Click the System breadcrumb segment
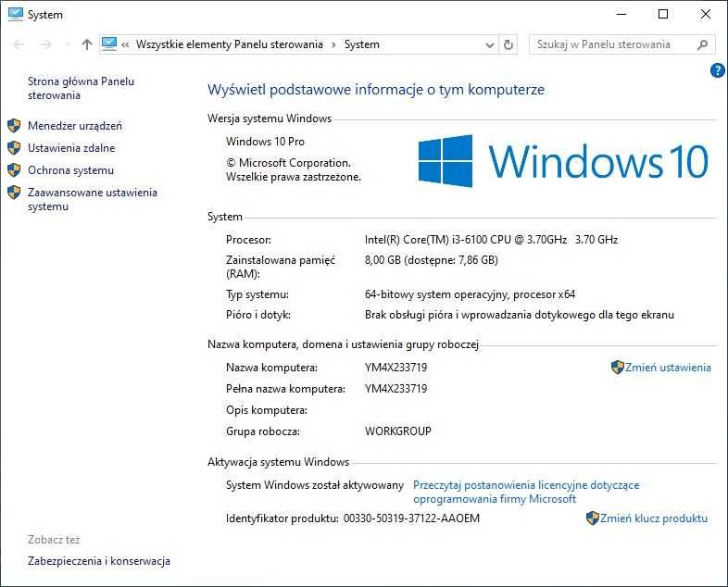Viewport: 728px width, 587px height. pyautogui.click(x=361, y=44)
